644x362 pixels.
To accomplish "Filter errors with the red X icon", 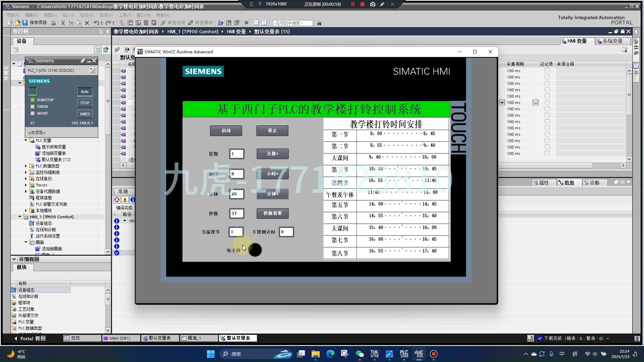I will 117,200.
